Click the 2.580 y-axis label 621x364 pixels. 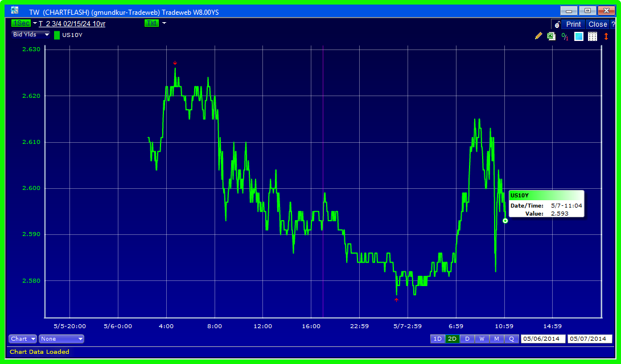[31, 281]
